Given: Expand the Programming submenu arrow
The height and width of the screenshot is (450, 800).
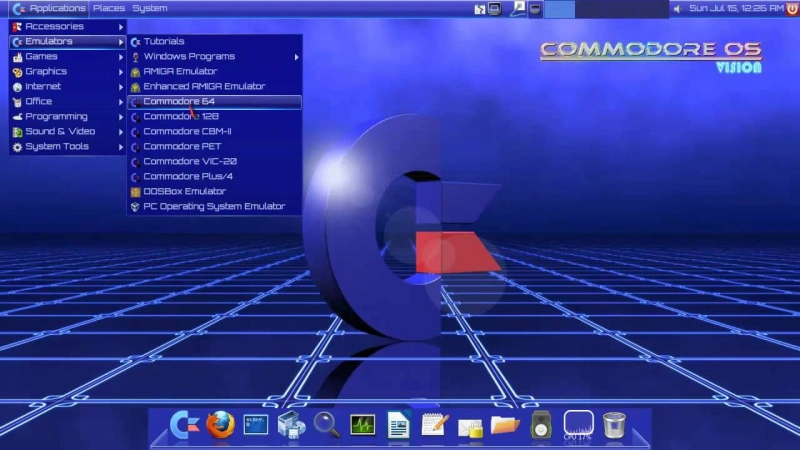Looking at the screenshot, I should click(x=121, y=117).
